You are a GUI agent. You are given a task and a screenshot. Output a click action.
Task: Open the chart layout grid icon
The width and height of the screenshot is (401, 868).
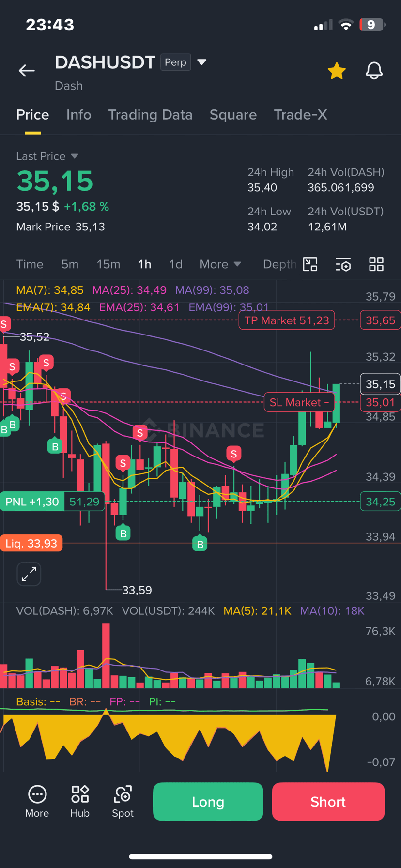376,264
